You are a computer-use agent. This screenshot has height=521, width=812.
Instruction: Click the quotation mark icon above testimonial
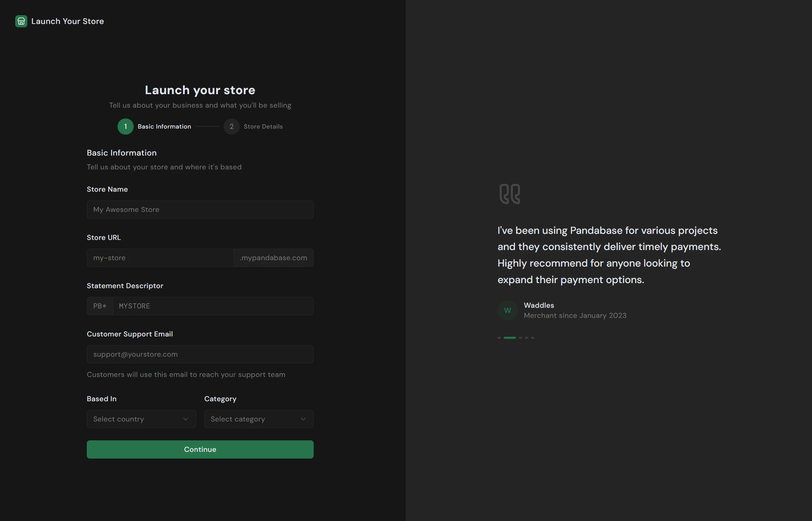pos(510,194)
